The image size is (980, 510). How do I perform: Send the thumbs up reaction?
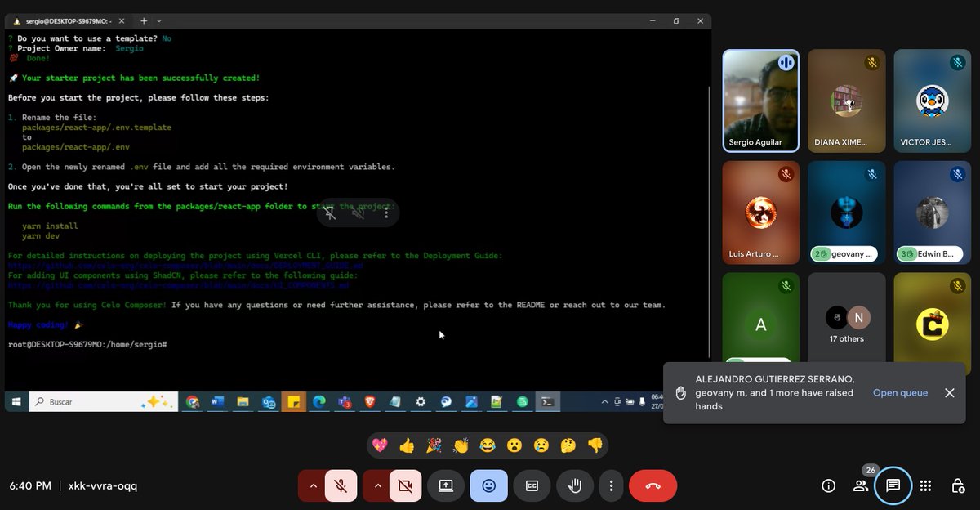[407, 445]
